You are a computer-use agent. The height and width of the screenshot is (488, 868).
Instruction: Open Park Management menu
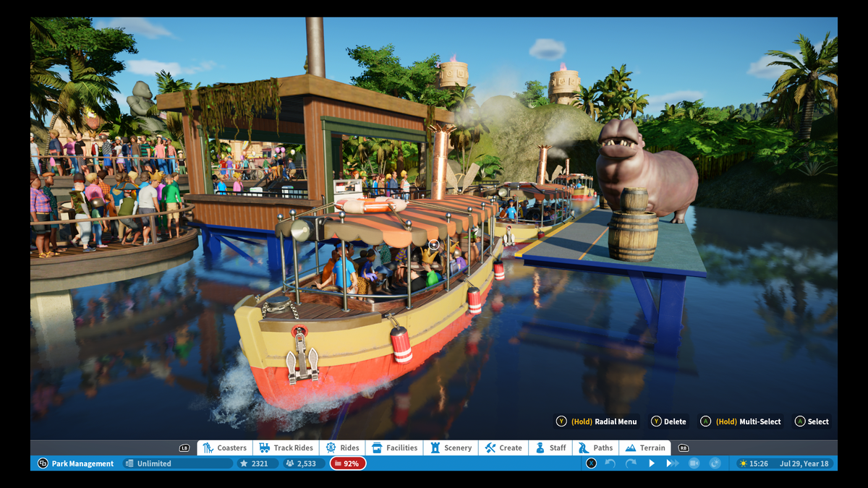click(x=76, y=463)
